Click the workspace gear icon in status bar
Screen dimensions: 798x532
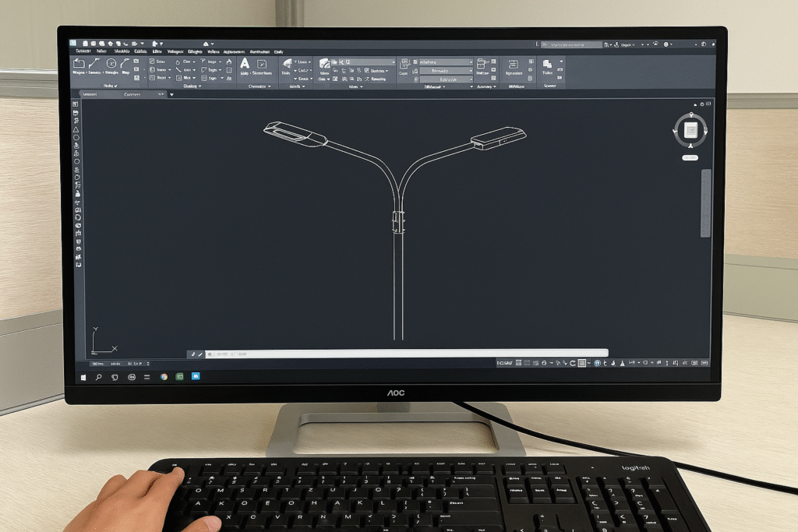pyautogui.click(x=598, y=363)
